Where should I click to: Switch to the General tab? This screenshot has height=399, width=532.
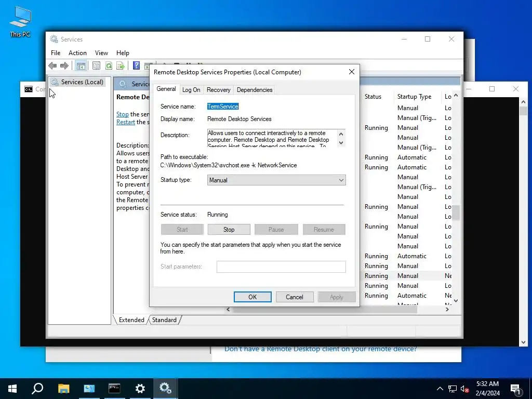click(166, 89)
